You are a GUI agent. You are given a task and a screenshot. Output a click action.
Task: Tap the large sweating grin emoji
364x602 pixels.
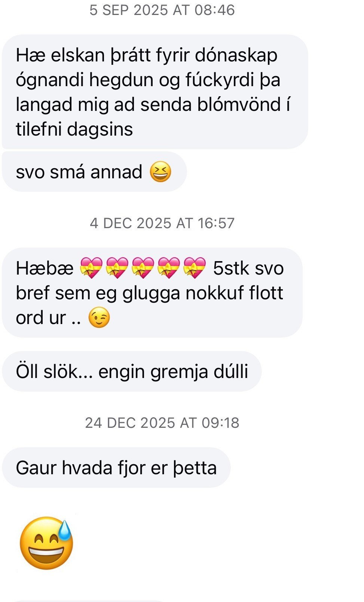pos(46,543)
